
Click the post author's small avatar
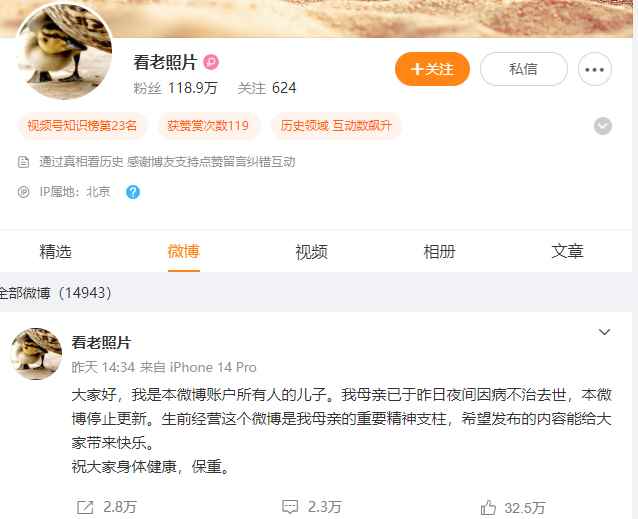pyautogui.click(x=37, y=353)
